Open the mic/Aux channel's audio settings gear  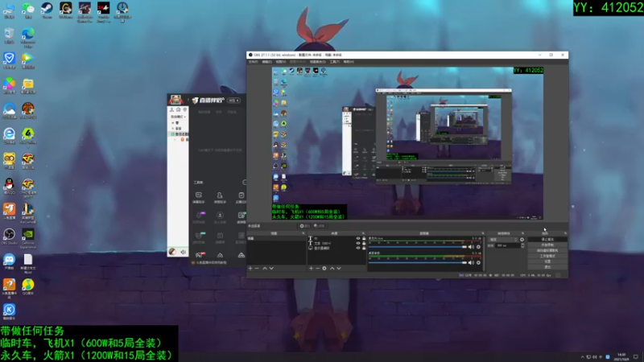[478, 247]
